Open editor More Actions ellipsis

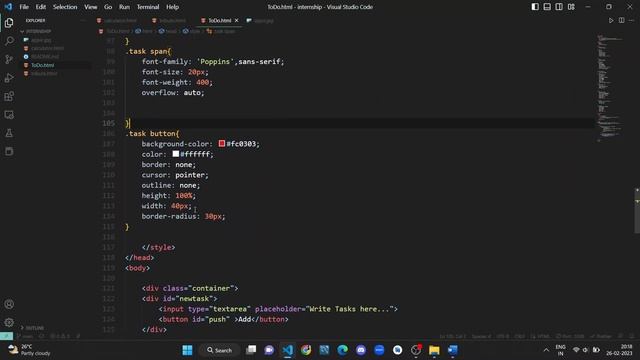631,20
